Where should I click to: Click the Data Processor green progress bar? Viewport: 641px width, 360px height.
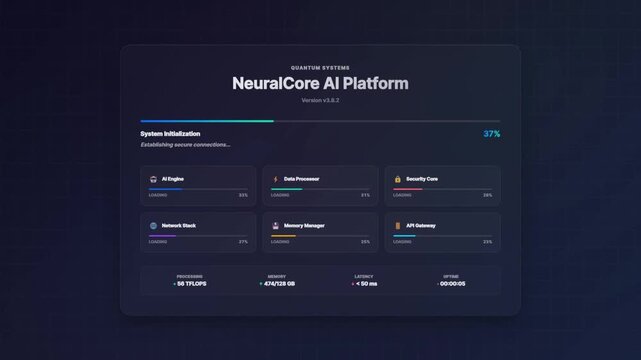[x=320, y=189]
